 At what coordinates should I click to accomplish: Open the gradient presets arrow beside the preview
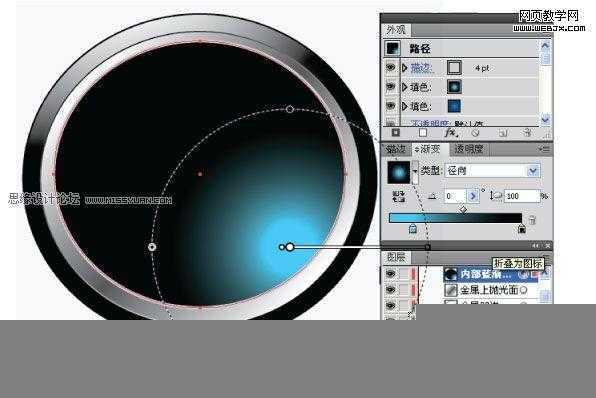pos(415,171)
